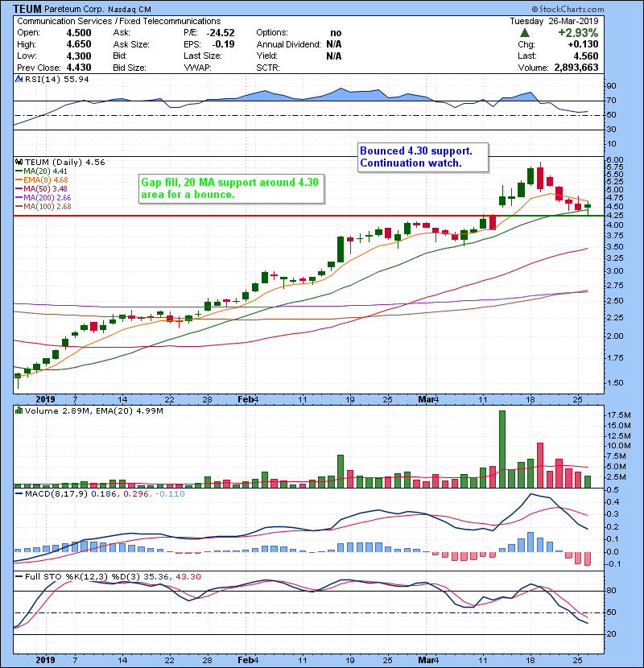Click the candlestick icon beside TEUM (Daily)
The height and width of the screenshot is (668, 644).
point(19,162)
